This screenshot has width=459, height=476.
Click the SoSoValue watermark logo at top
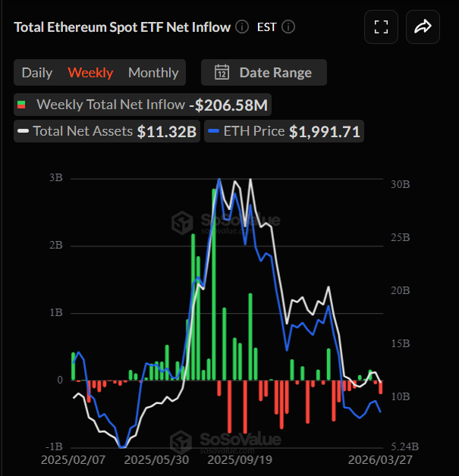[x=181, y=222]
